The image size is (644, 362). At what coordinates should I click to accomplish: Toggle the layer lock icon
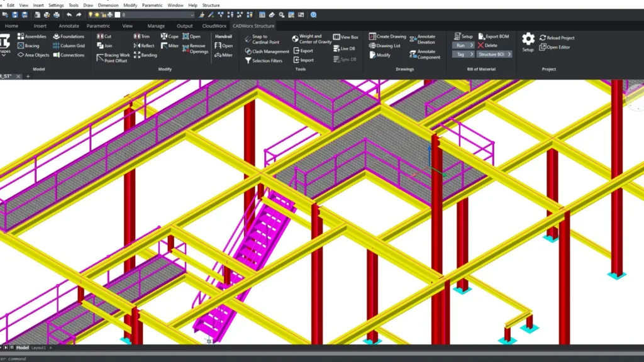tap(104, 14)
